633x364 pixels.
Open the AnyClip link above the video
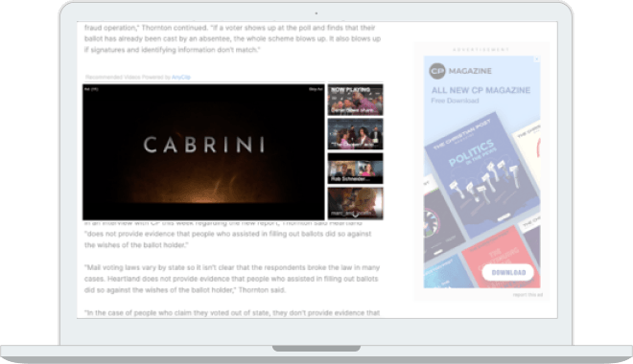181,77
